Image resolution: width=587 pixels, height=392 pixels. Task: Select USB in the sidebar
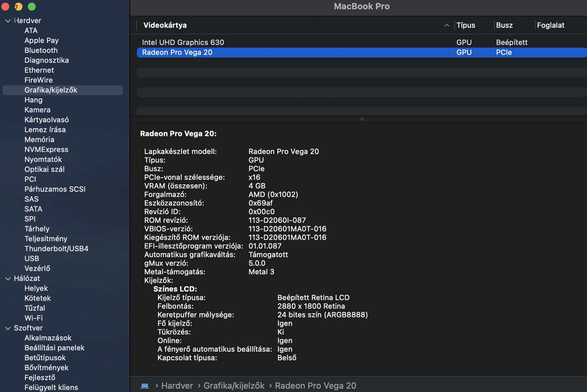coord(32,258)
